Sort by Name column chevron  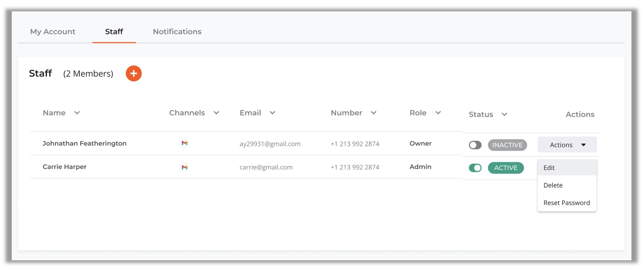click(77, 113)
